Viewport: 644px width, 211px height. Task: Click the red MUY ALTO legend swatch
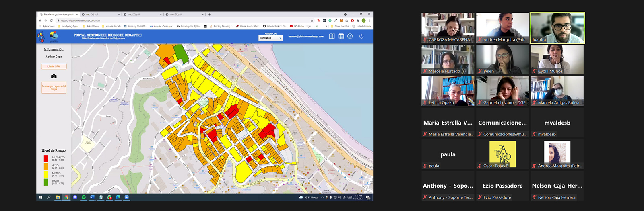point(46,159)
